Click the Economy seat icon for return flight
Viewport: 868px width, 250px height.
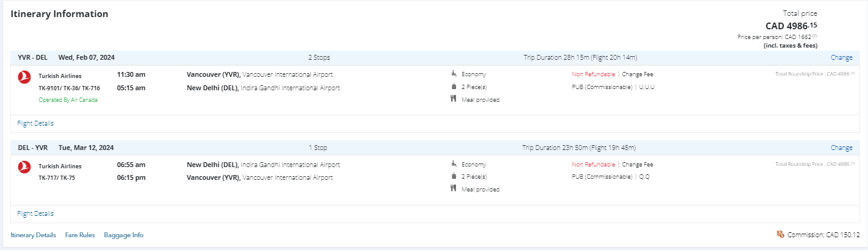[x=454, y=164]
